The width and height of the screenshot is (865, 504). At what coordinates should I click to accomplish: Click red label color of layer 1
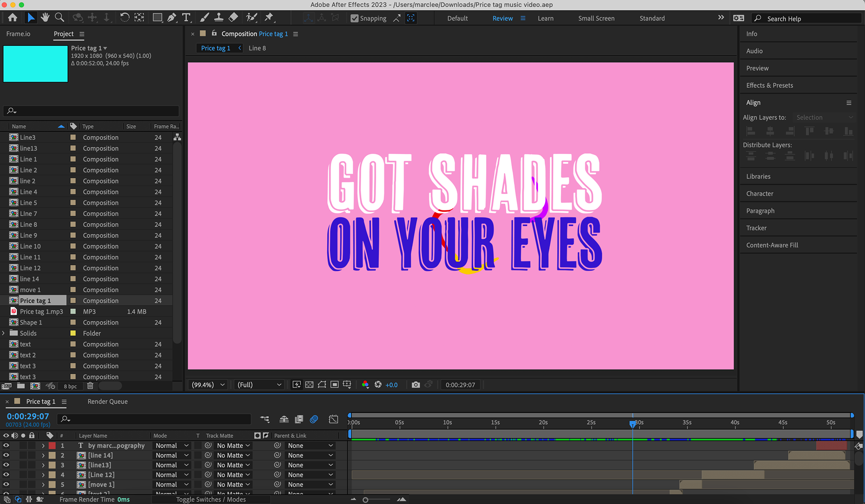click(52, 445)
